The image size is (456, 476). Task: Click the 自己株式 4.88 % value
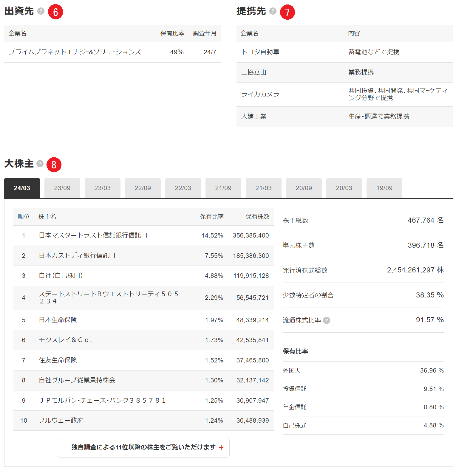[434, 425]
